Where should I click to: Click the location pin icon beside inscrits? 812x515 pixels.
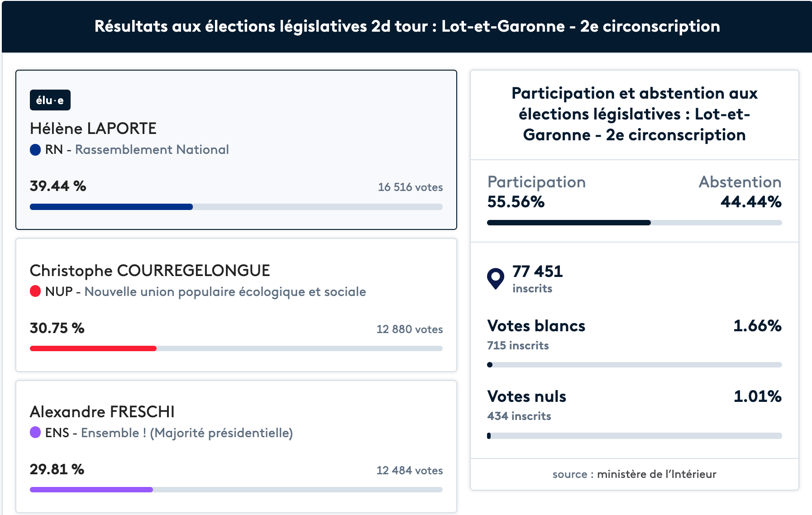(495, 278)
